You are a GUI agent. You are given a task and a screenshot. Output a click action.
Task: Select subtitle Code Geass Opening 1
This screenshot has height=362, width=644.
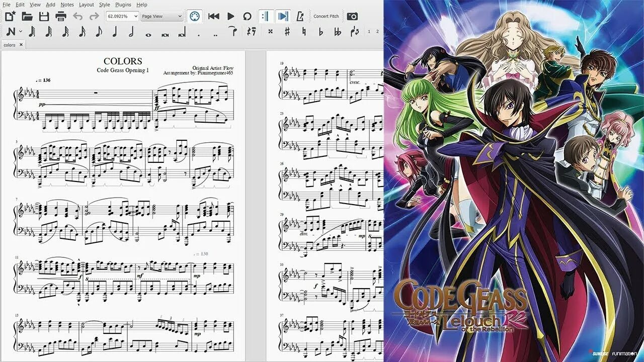tap(123, 70)
